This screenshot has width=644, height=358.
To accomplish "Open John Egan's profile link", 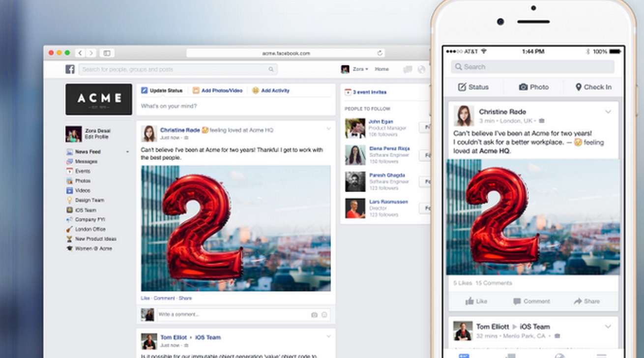I will pyautogui.click(x=381, y=121).
